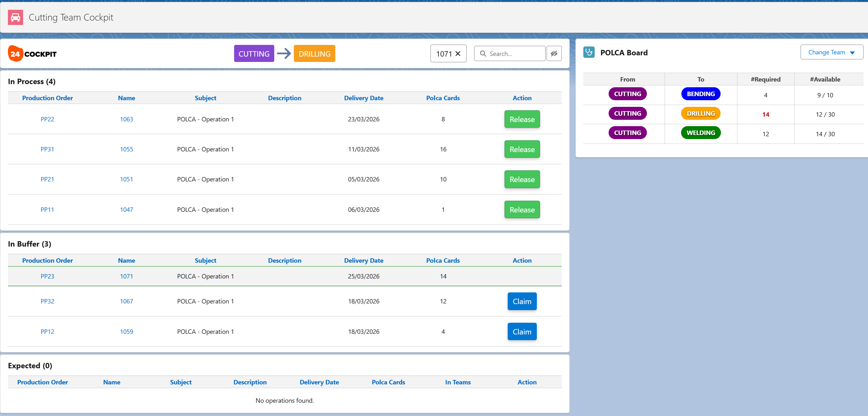Open the Change Team dropdown
This screenshot has width=868, height=416.
pos(831,52)
